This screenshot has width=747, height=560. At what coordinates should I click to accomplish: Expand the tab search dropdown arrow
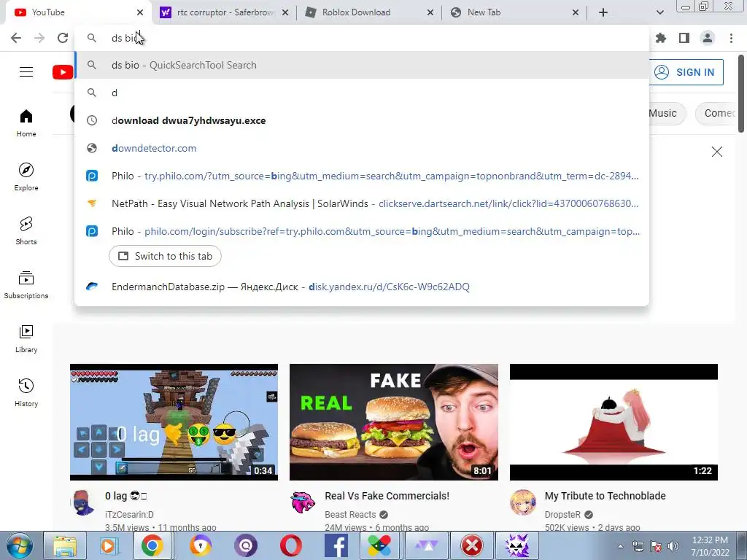[659, 12]
